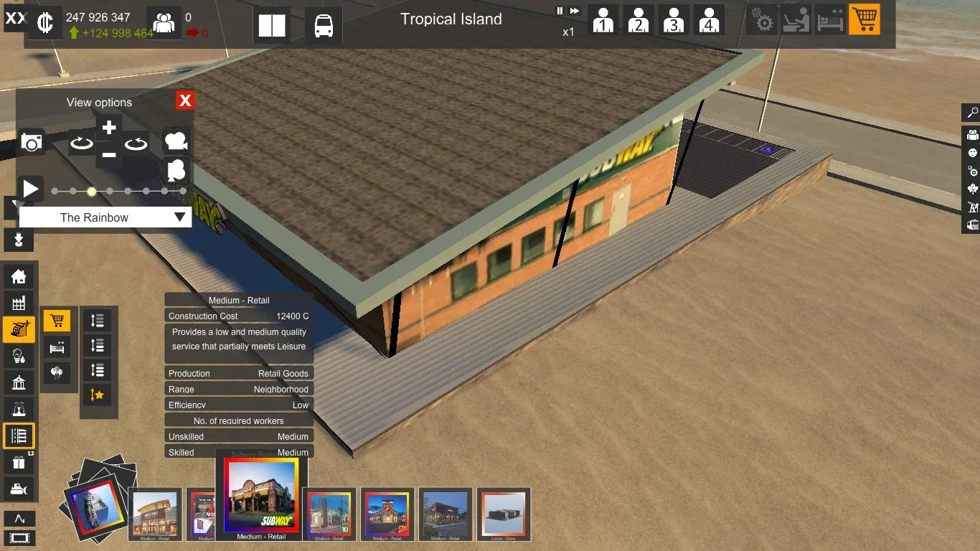Zoom in with the plus button
The height and width of the screenshot is (551, 980).
[109, 128]
